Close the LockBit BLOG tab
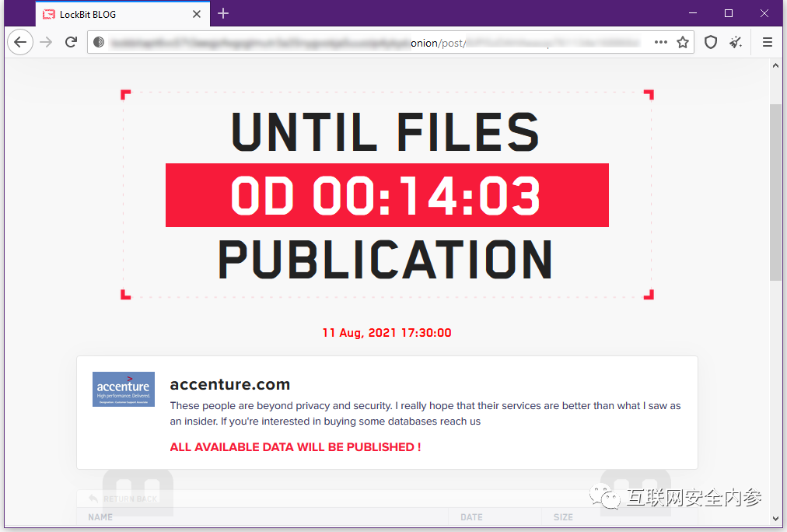This screenshot has height=532, width=787. coord(197,14)
